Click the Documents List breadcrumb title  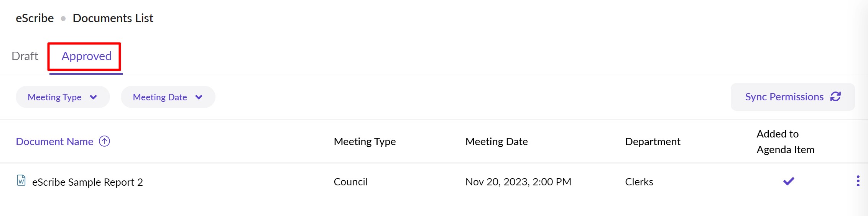(113, 18)
